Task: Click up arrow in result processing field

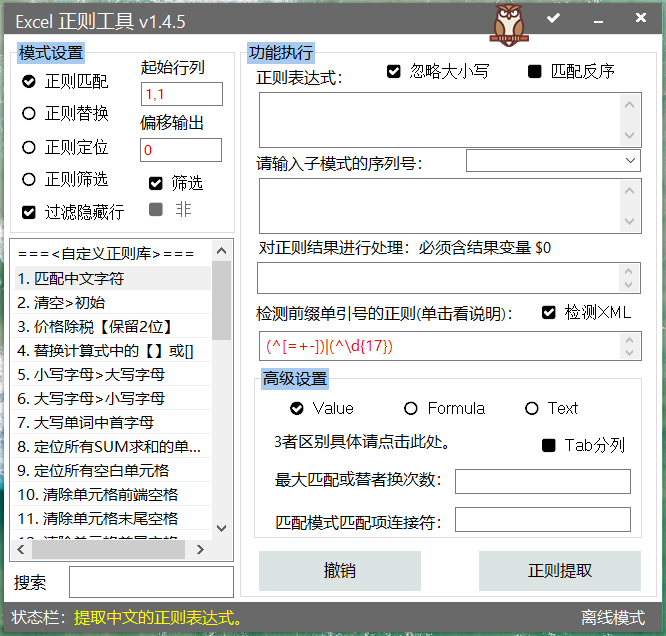Action: click(x=629, y=271)
